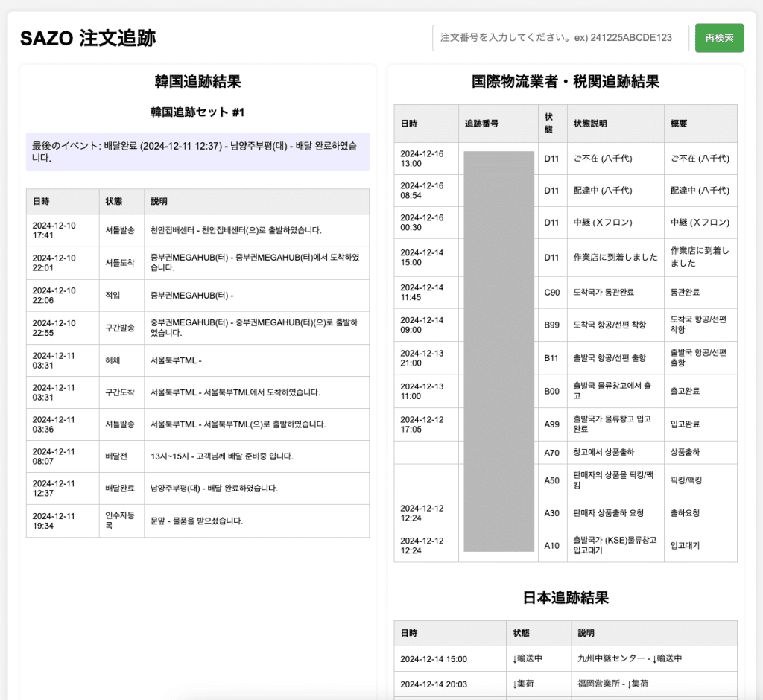Click the 韓国追跡結果 section heading
This screenshot has width=763, height=700.
pos(194,82)
